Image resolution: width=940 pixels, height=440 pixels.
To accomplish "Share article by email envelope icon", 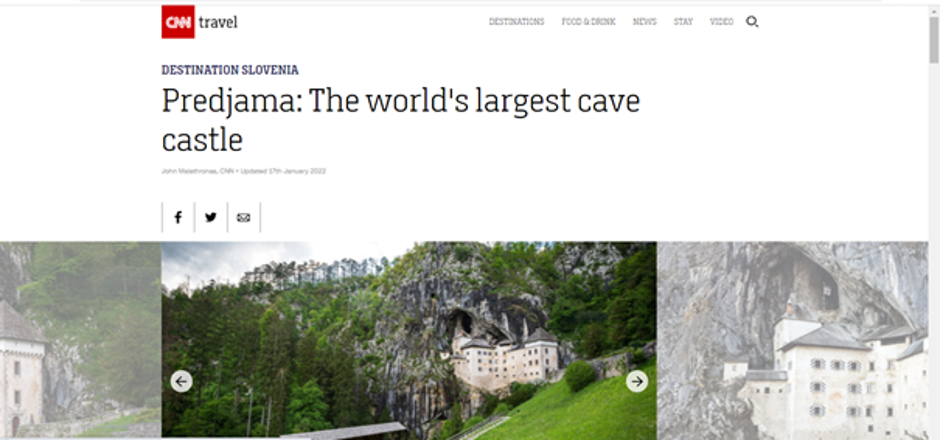I will click(243, 218).
